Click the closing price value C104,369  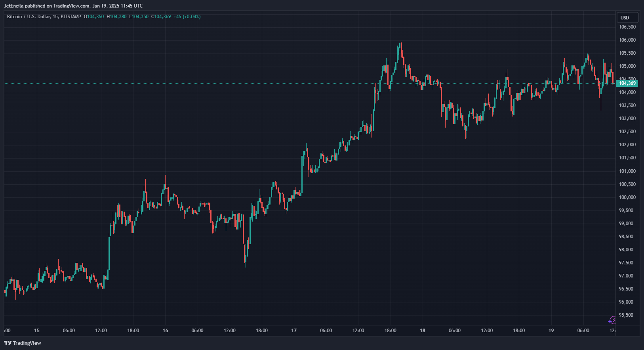(161, 17)
